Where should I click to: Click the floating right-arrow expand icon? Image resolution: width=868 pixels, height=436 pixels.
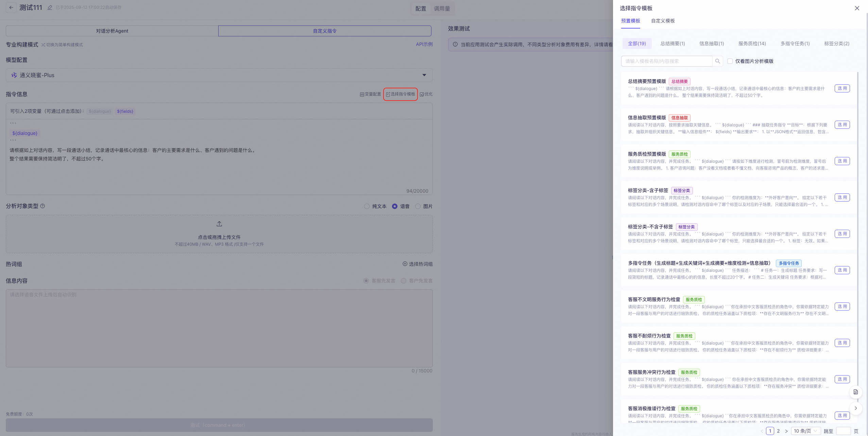pos(855,408)
